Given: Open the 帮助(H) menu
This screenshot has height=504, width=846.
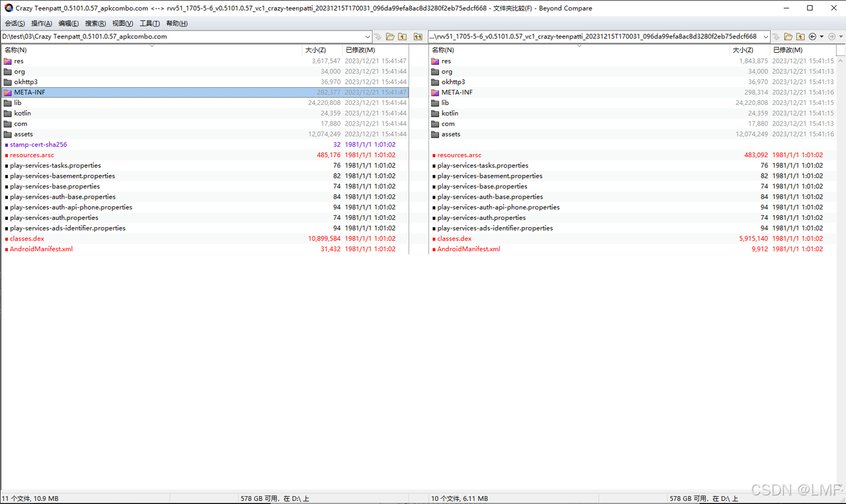Looking at the screenshot, I should [176, 23].
